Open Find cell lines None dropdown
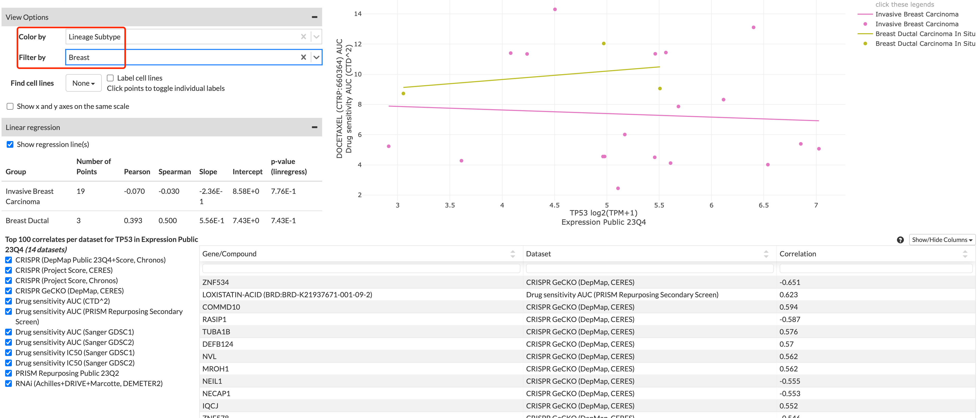 (x=83, y=83)
